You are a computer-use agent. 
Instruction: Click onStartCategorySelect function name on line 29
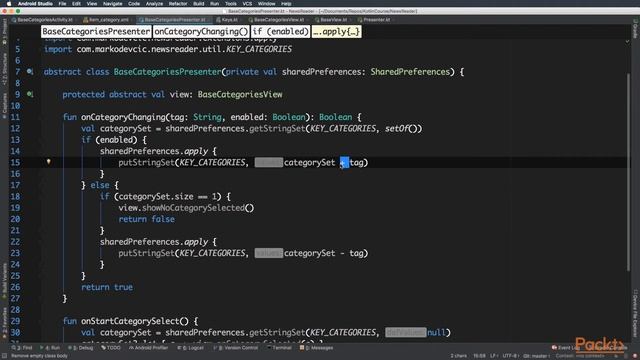coord(130,321)
